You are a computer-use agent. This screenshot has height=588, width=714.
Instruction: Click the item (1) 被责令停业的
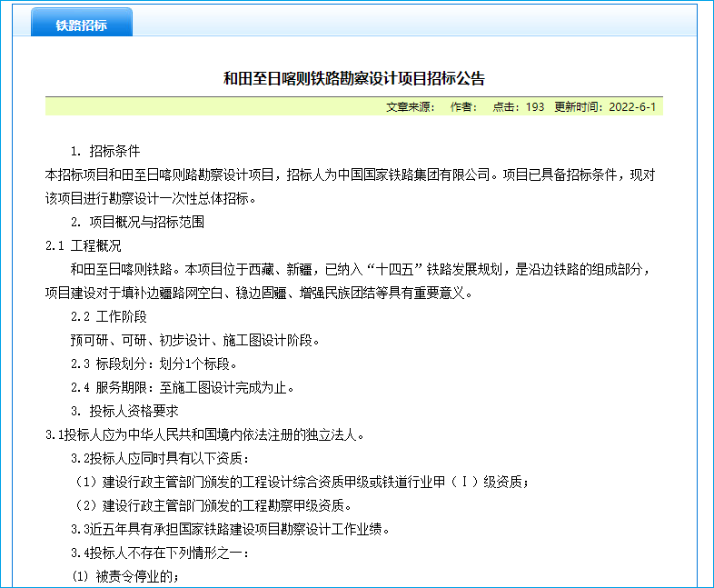coord(125,576)
